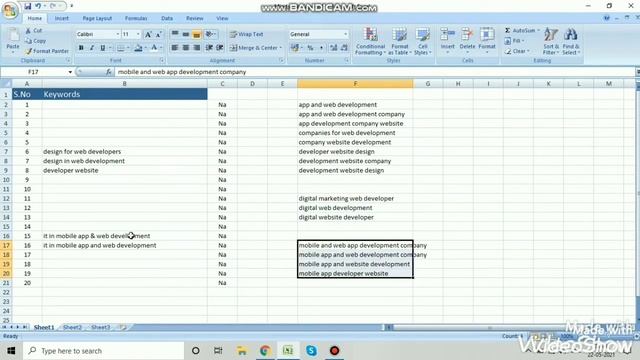This screenshot has height=360, width=640.
Task: Save the workbook from quick access toolbar
Action: tap(27, 6)
